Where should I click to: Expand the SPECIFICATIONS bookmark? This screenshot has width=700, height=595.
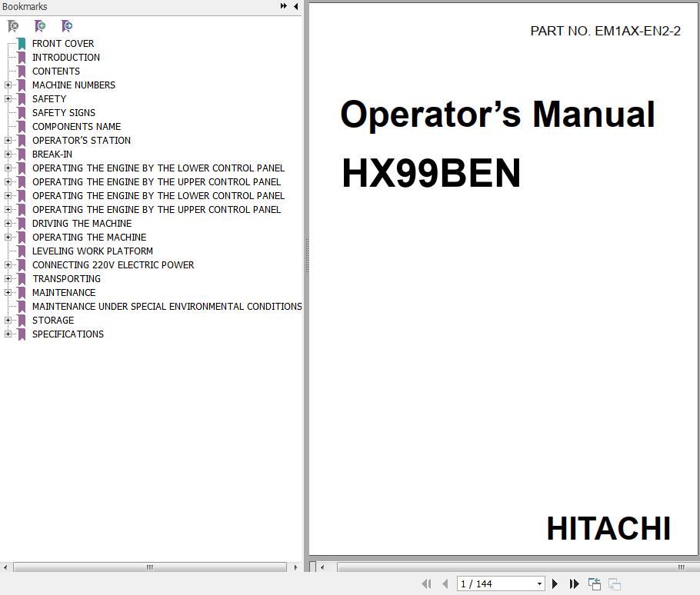(x=8, y=334)
